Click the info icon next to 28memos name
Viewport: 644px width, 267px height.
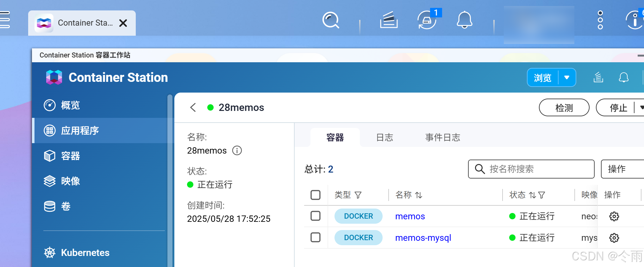237,150
